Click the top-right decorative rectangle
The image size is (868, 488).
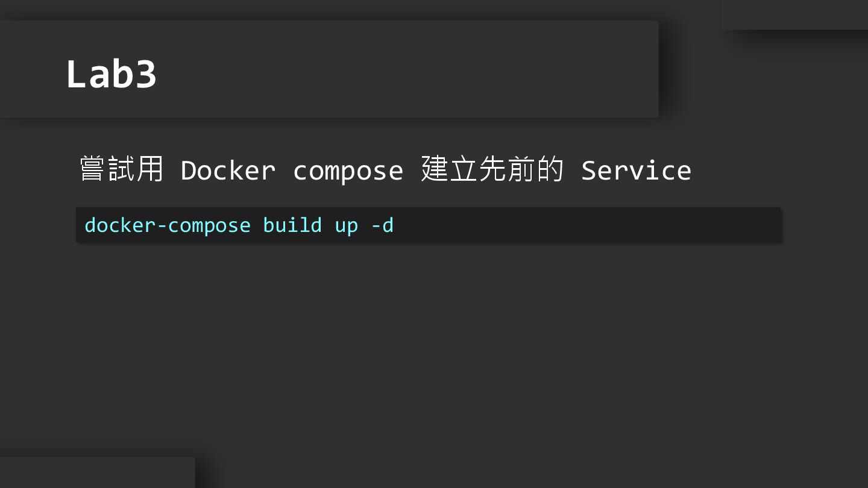tap(794, 14)
